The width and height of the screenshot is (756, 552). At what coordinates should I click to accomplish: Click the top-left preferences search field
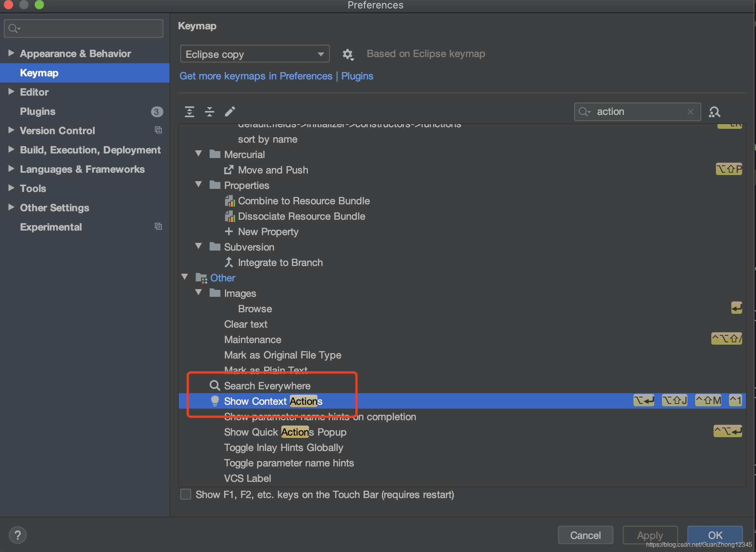pyautogui.click(x=83, y=28)
